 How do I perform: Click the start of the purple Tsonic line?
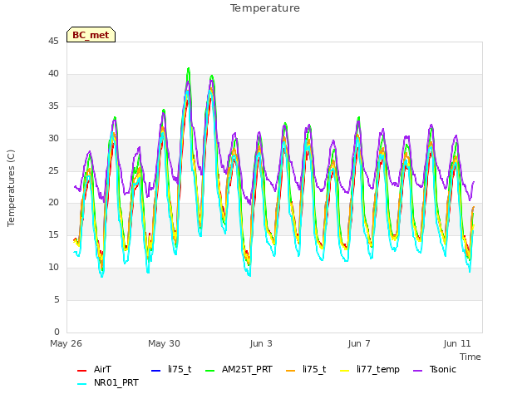[75, 186]
